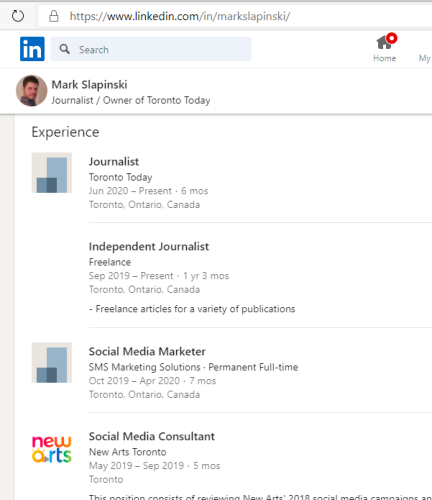The image size is (432, 500).
Task: Click 'Oct 2019 – Apr 2020 · 7 mos'
Action: 152,381
